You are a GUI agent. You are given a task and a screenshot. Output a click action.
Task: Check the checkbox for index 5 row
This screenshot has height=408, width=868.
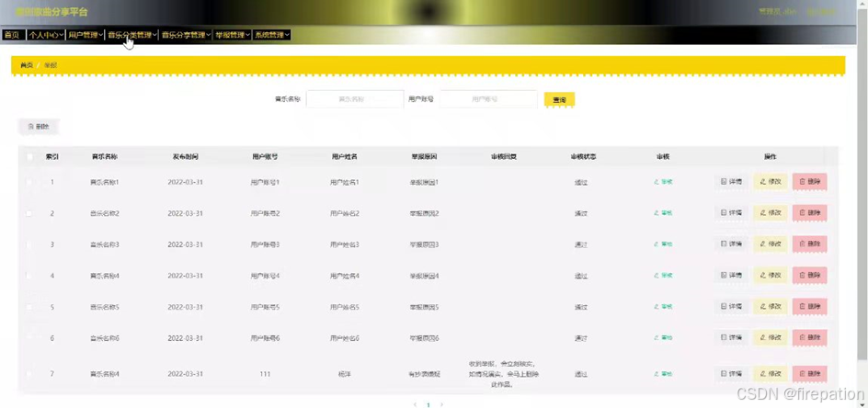(29, 307)
